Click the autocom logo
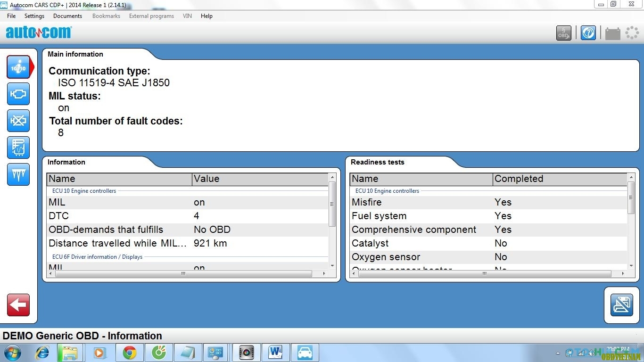The height and width of the screenshot is (362, 644). (x=38, y=33)
